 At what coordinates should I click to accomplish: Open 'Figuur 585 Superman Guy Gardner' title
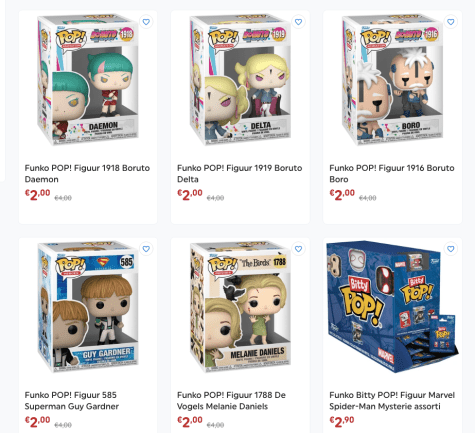(72, 400)
